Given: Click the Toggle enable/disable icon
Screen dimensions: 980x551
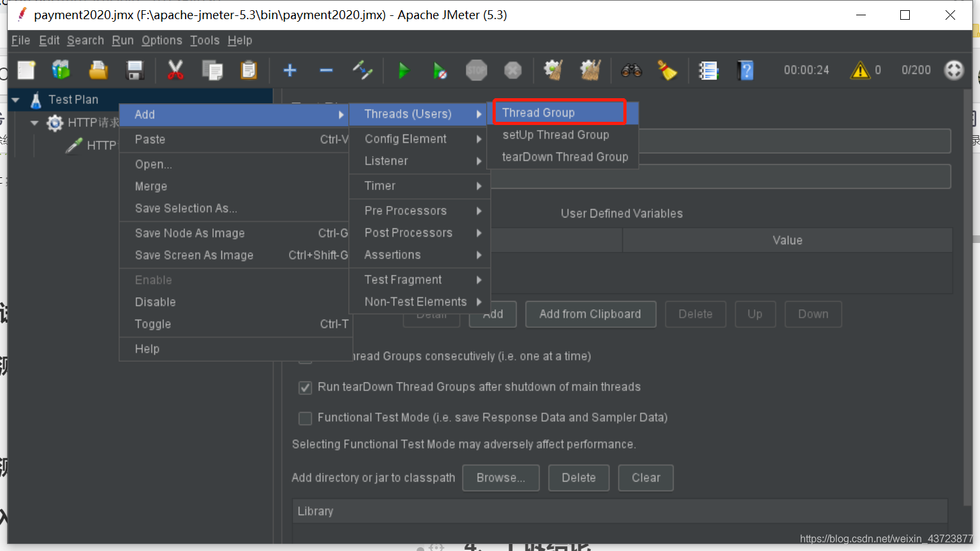Looking at the screenshot, I should 362,70.
